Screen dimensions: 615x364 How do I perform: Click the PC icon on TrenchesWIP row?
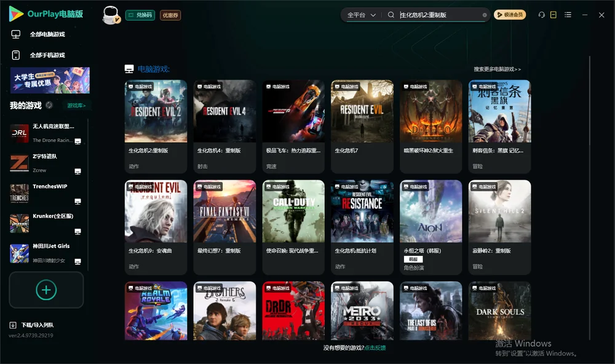tap(77, 201)
